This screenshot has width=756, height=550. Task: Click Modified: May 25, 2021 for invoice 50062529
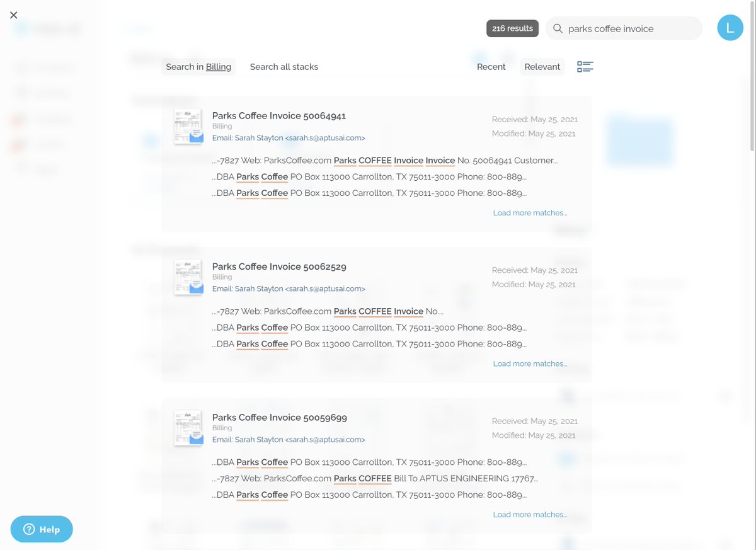(x=534, y=285)
